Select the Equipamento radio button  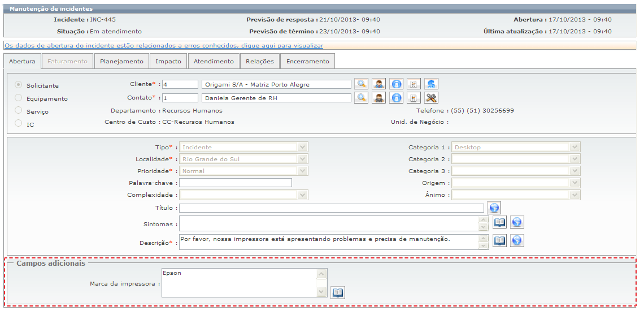[x=19, y=98]
